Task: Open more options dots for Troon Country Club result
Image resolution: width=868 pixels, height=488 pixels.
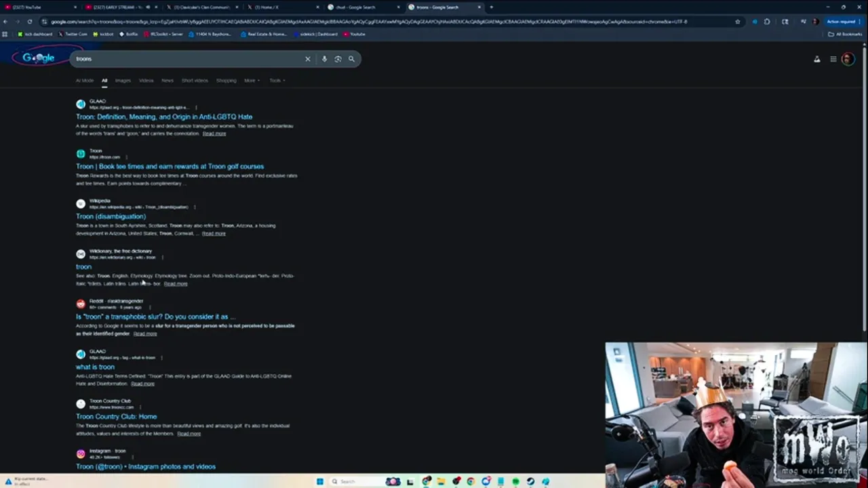Action: click(140, 407)
